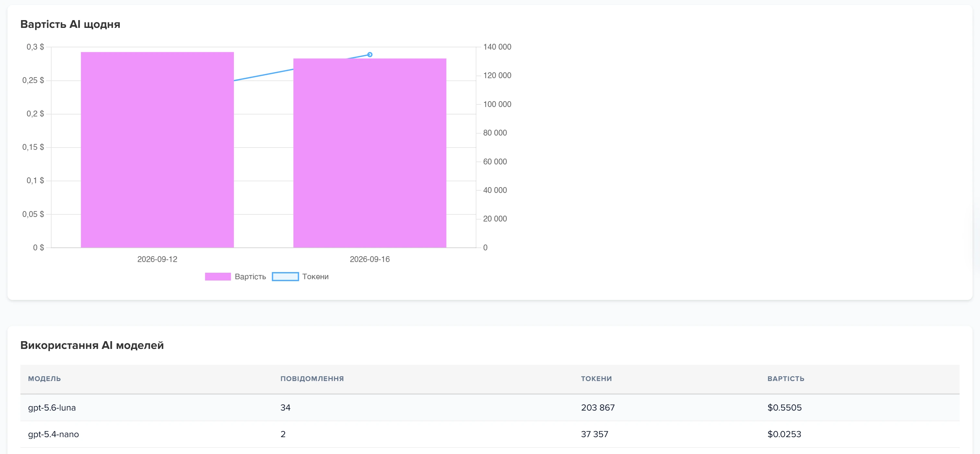Click the Вартість AI щодня heading
The width and height of the screenshot is (980, 454).
click(x=70, y=24)
